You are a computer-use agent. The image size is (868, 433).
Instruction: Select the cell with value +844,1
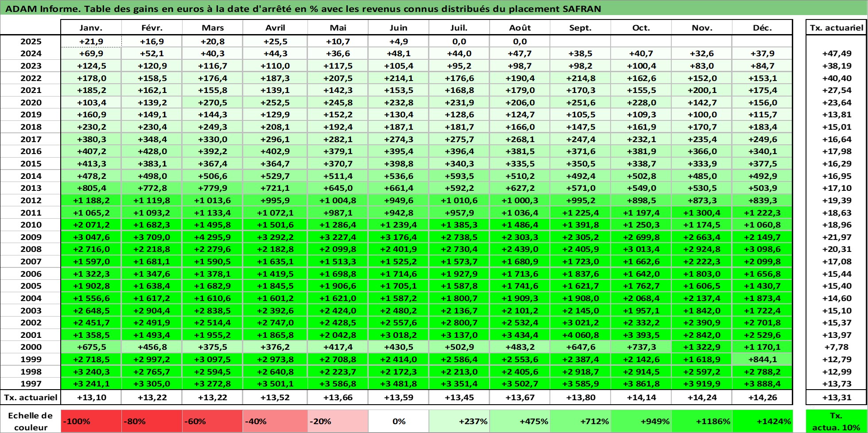click(762, 360)
